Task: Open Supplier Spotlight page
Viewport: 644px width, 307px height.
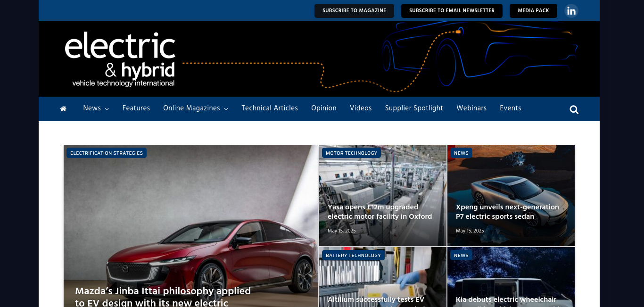Action: [414, 108]
